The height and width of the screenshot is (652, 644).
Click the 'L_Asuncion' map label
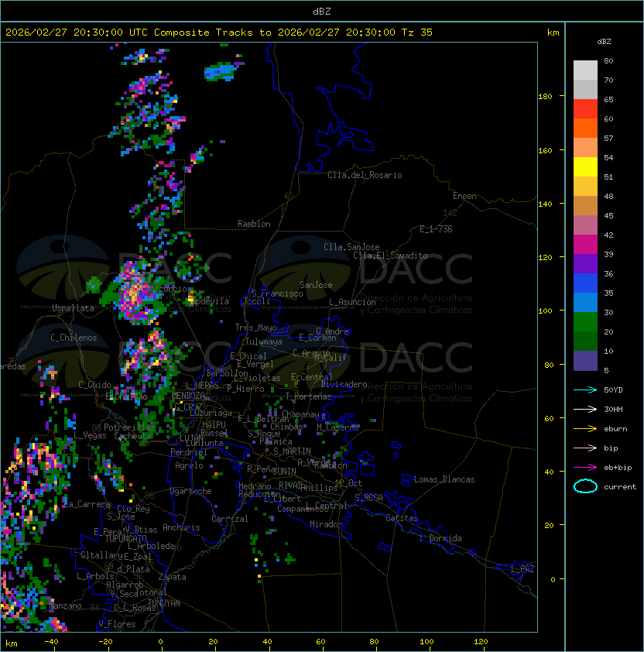[352, 302]
